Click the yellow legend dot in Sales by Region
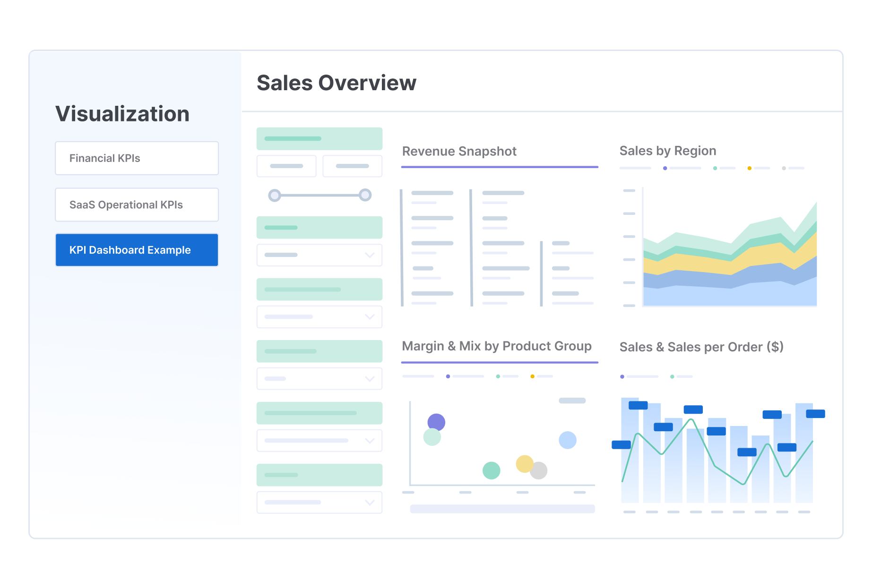872x588 pixels. click(750, 168)
